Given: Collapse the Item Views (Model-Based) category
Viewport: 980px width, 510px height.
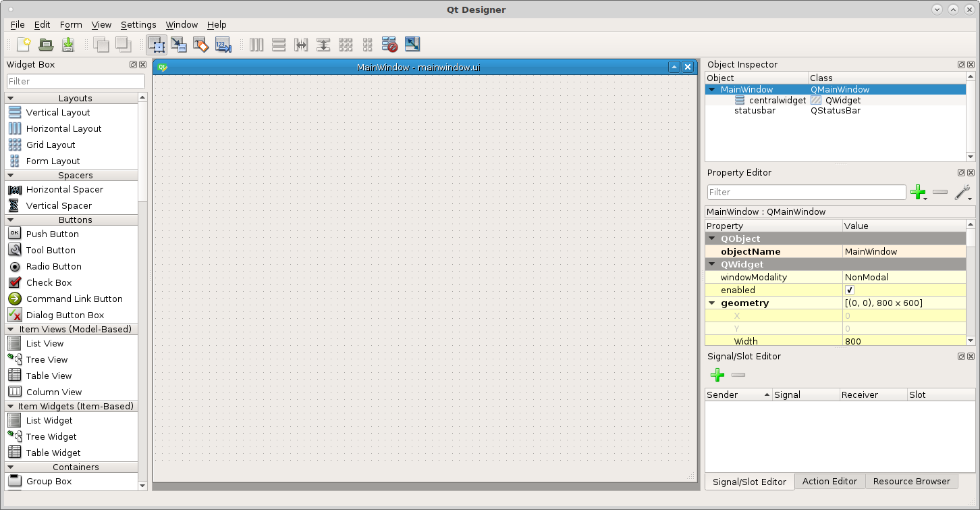Looking at the screenshot, I should tap(11, 330).
